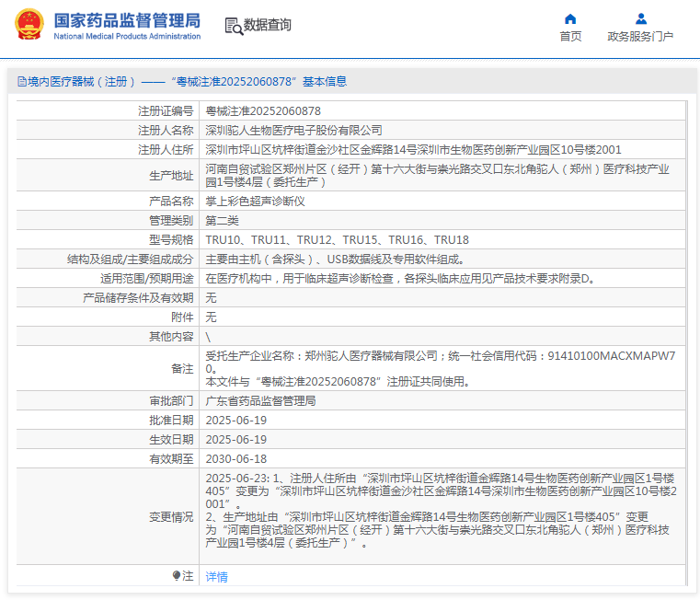
Task: Click the 数据查询 heading text
Action: coord(268,25)
